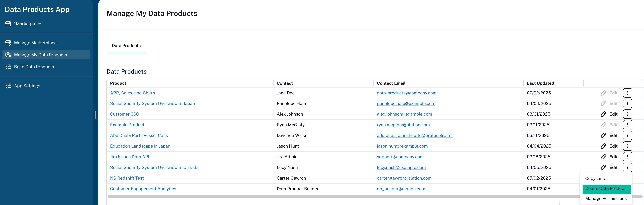The width and height of the screenshot is (644, 205).
Task: Open Jira Issues Data API link
Action: [x=130, y=157]
